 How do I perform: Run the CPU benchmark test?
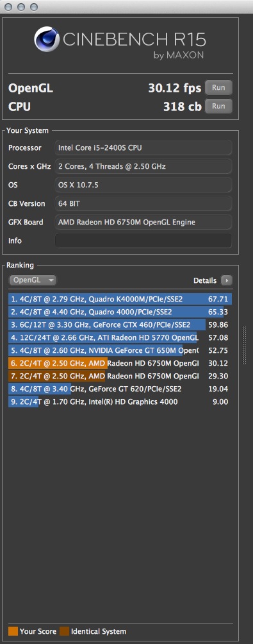pyautogui.click(x=218, y=106)
